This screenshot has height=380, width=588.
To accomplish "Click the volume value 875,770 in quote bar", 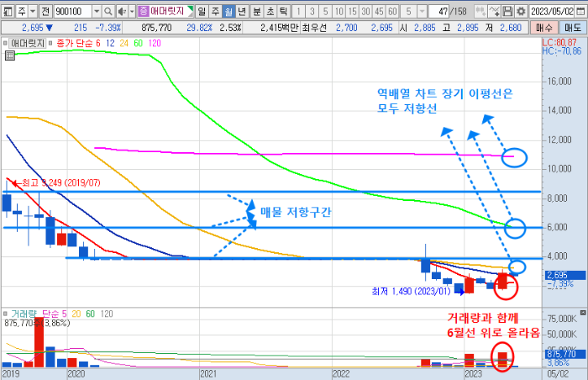I will click(156, 28).
